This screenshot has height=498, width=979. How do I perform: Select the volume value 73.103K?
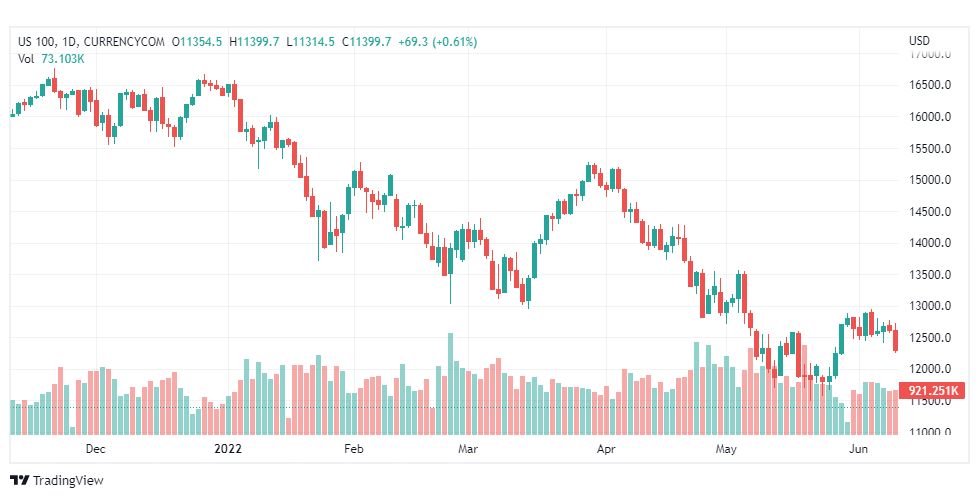[x=62, y=59]
